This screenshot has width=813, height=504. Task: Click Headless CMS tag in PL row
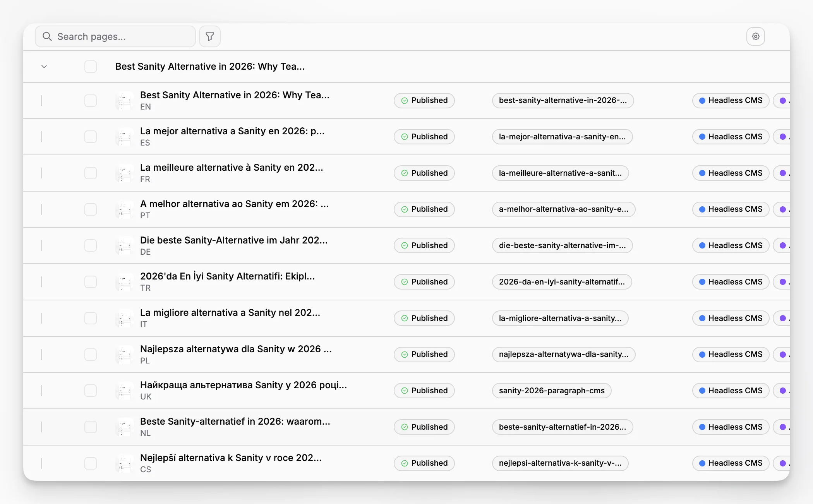point(731,355)
